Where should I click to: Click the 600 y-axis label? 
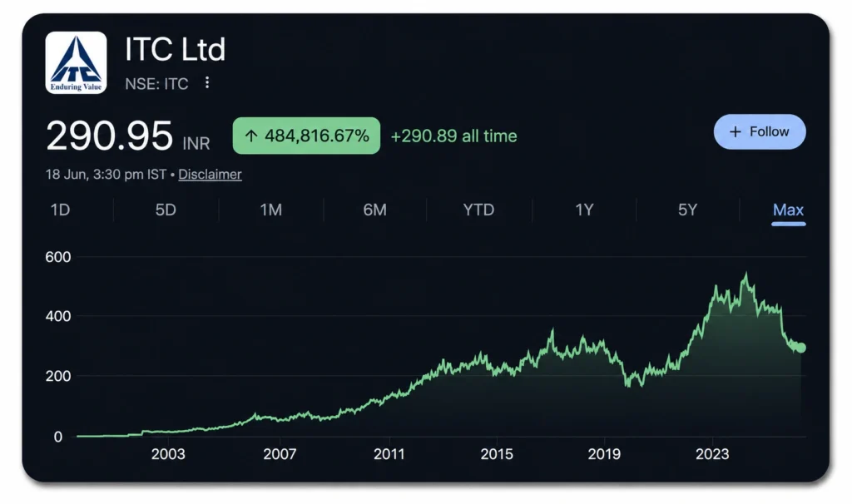pos(58,257)
